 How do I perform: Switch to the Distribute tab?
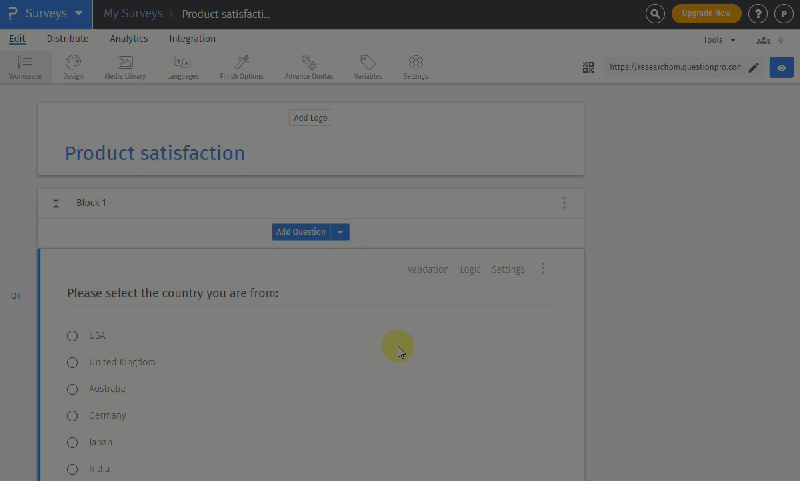[67, 39]
